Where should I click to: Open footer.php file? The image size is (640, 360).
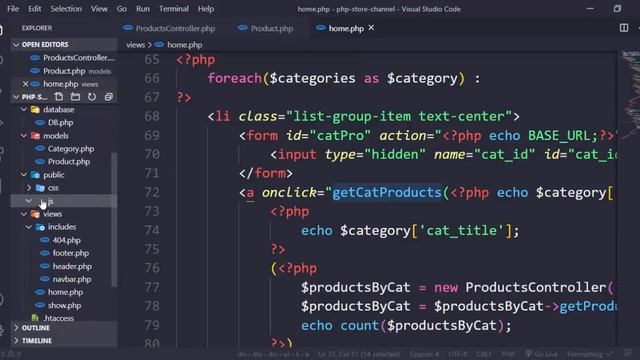pyautogui.click(x=70, y=253)
